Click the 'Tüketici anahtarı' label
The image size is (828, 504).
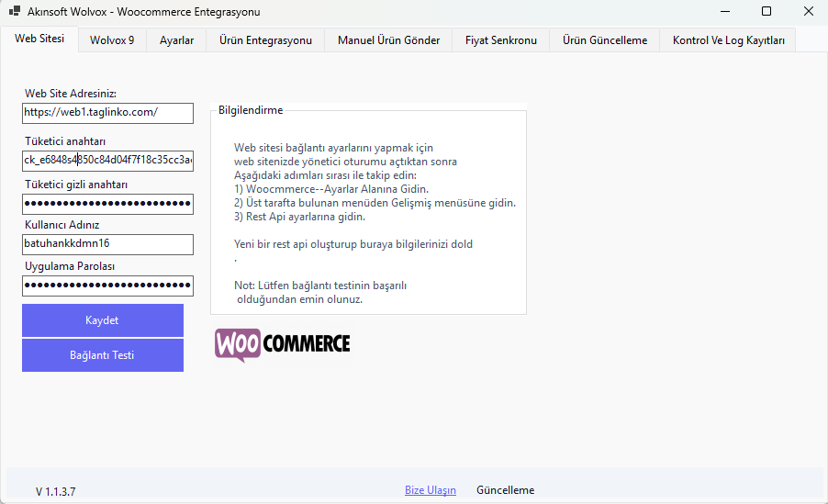65,141
